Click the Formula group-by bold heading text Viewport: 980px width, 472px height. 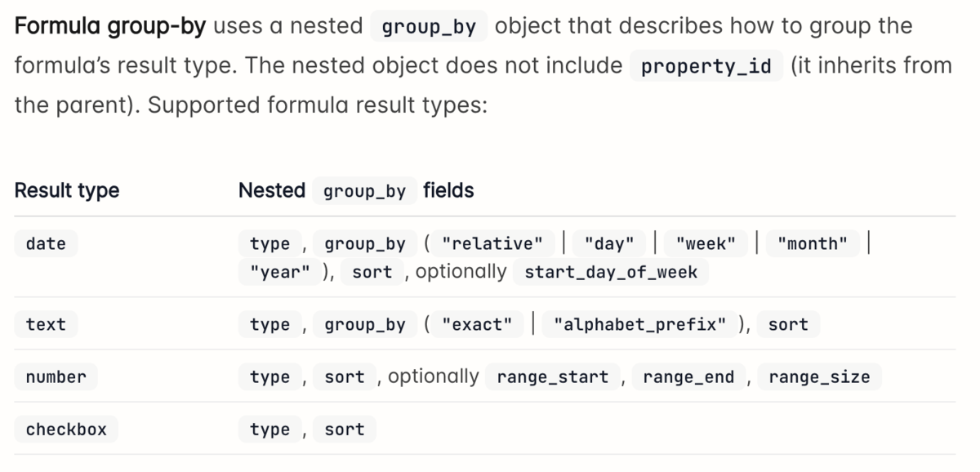click(x=111, y=26)
